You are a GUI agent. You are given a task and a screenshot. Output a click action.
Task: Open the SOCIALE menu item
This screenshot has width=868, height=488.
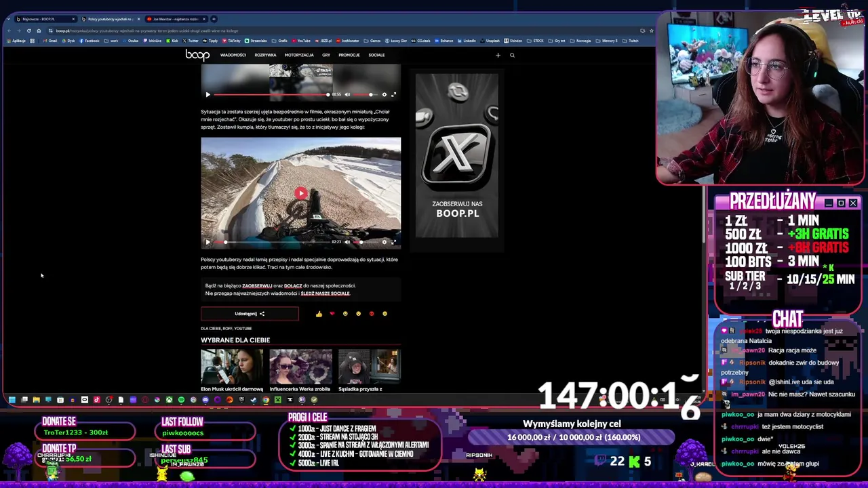(x=376, y=55)
